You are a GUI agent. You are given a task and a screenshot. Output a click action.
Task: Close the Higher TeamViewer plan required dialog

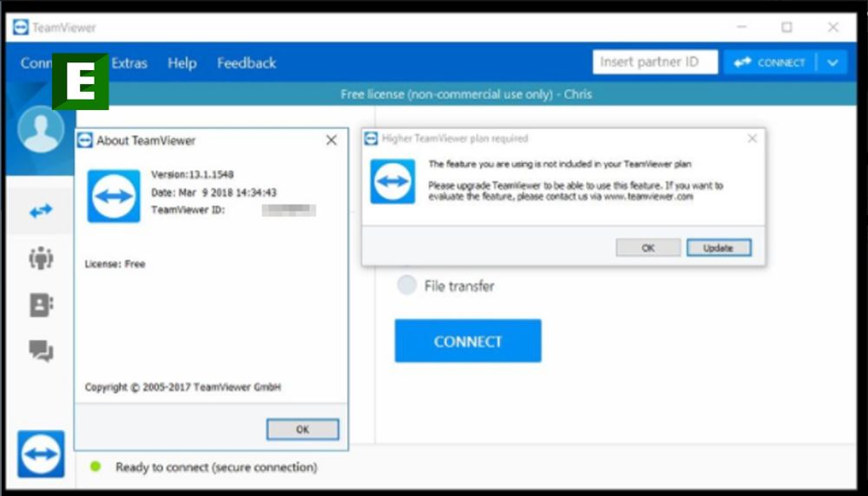pos(752,138)
